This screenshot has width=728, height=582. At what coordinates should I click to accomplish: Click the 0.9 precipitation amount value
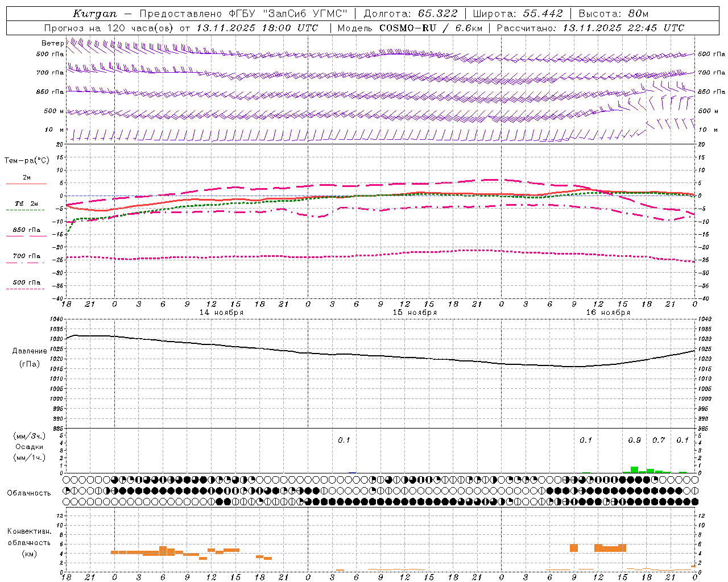(634, 440)
